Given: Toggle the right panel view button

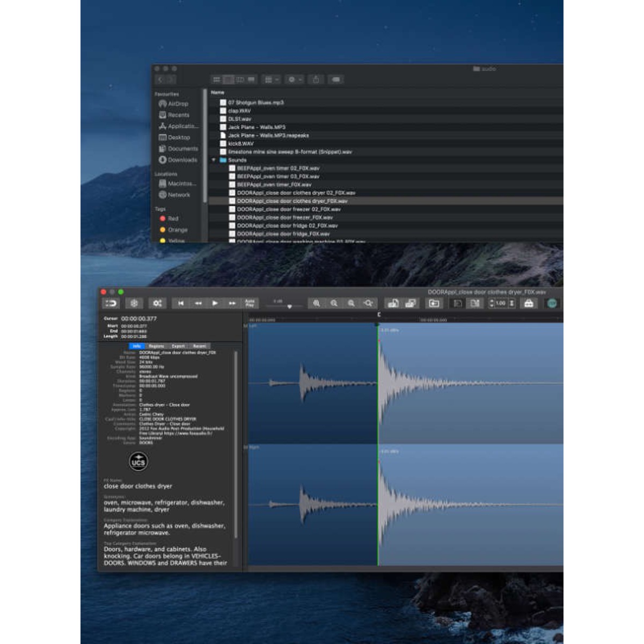Looking at the screenshot, I should click(x=474, y=303).
